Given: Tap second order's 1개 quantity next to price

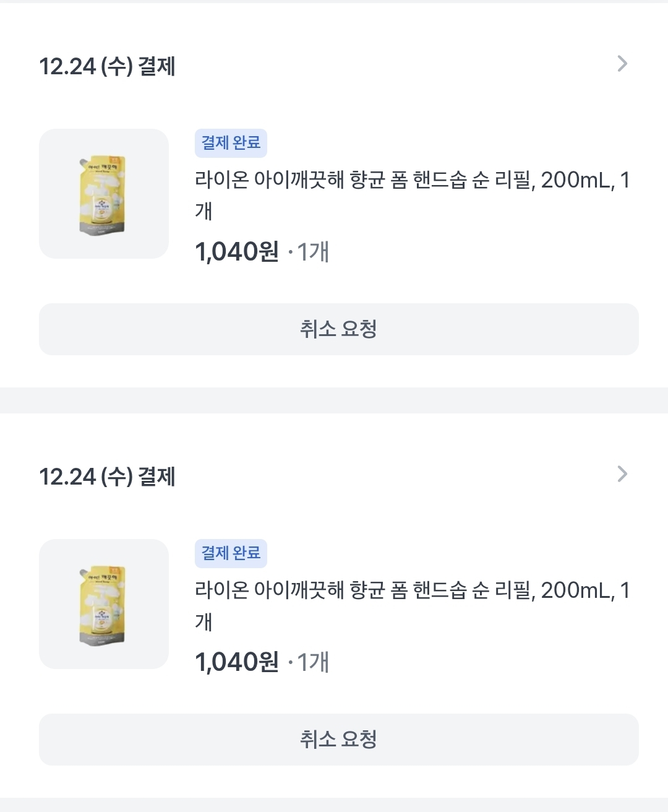Looking at the screenshot, I should pos(312,662).
